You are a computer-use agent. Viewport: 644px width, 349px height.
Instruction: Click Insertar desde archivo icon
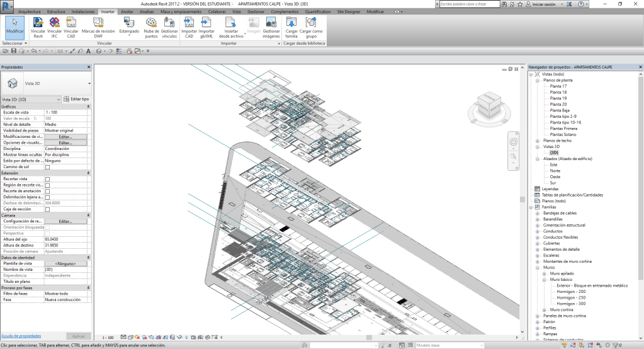pyautogui.click(x=231, y=23)
